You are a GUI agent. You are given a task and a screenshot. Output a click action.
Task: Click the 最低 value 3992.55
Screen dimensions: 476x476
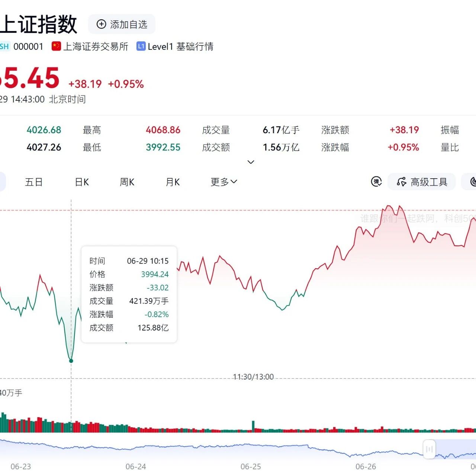[163, 147]
